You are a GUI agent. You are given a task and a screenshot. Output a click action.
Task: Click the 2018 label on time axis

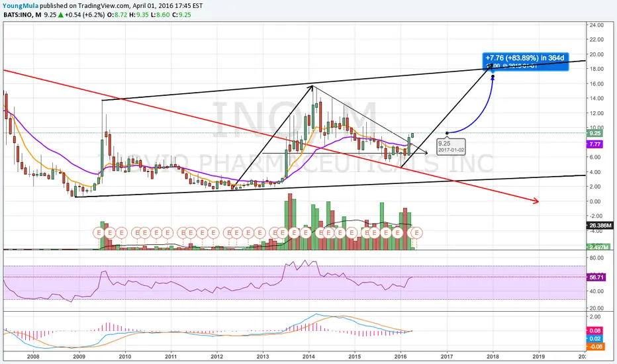pos(493,357)
